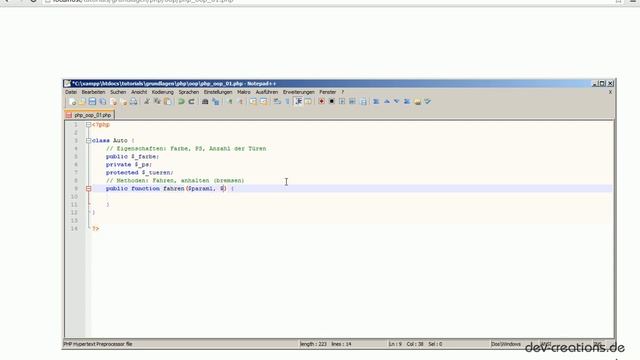The width and height of the screenshot is (640, 360).
Task: Click the Redo toolbar icon
Action: [x=191, y=102]
